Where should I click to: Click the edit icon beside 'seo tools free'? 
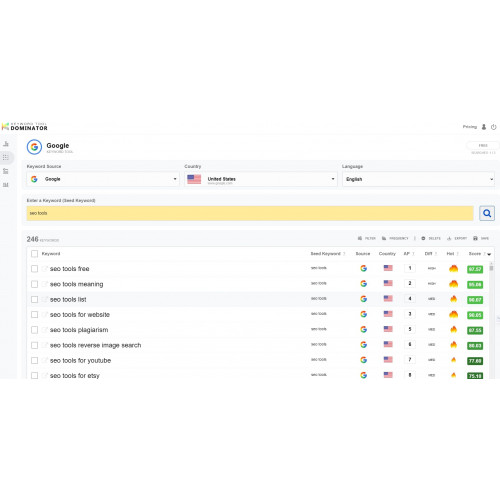(x=45, y=268)
